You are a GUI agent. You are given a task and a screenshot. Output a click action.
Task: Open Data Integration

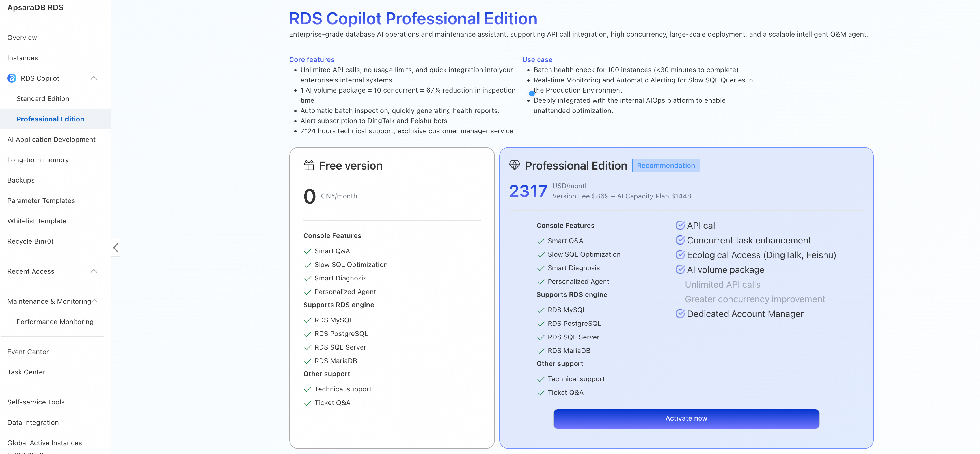pos(33,422)
